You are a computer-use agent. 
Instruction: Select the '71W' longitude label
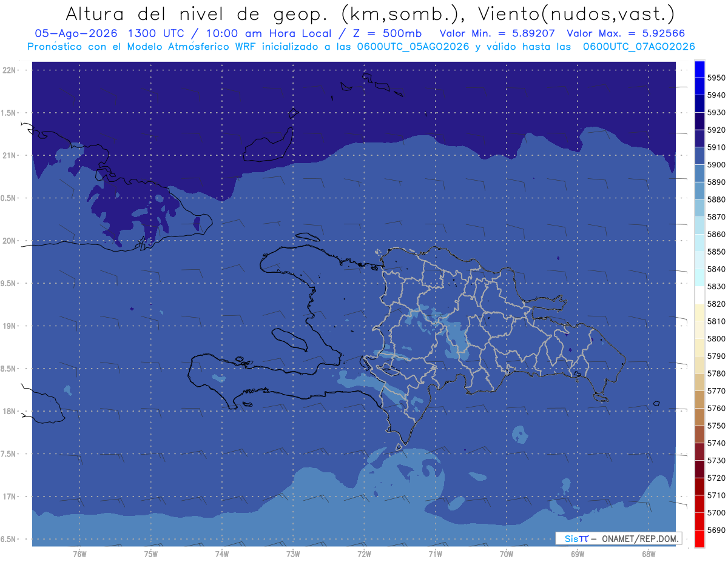(x=435, y=554)
